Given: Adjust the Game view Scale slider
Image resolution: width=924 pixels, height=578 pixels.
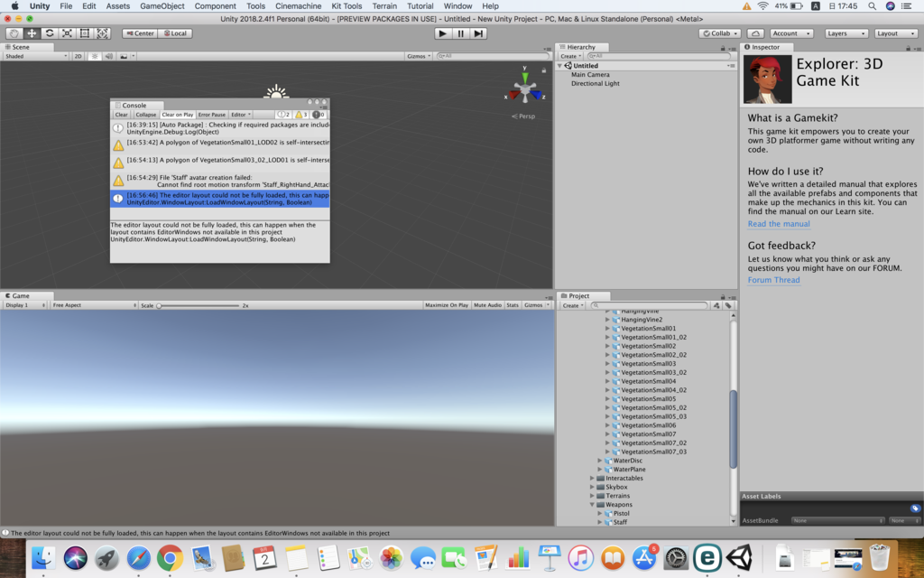Looking at the screenshot, I should click(x=198, y=305).
